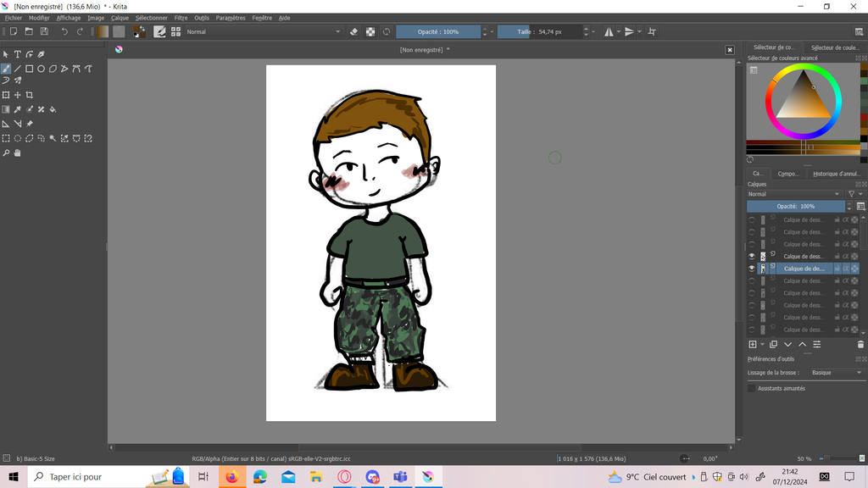
Task: Select the Text tool in toolbox
Action: (17, 54)
